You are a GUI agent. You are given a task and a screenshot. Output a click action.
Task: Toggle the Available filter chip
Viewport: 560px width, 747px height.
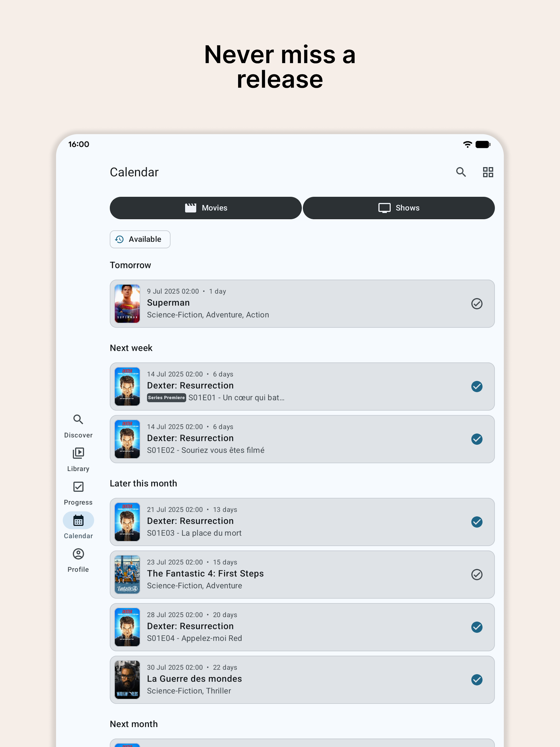pos(140,240)
